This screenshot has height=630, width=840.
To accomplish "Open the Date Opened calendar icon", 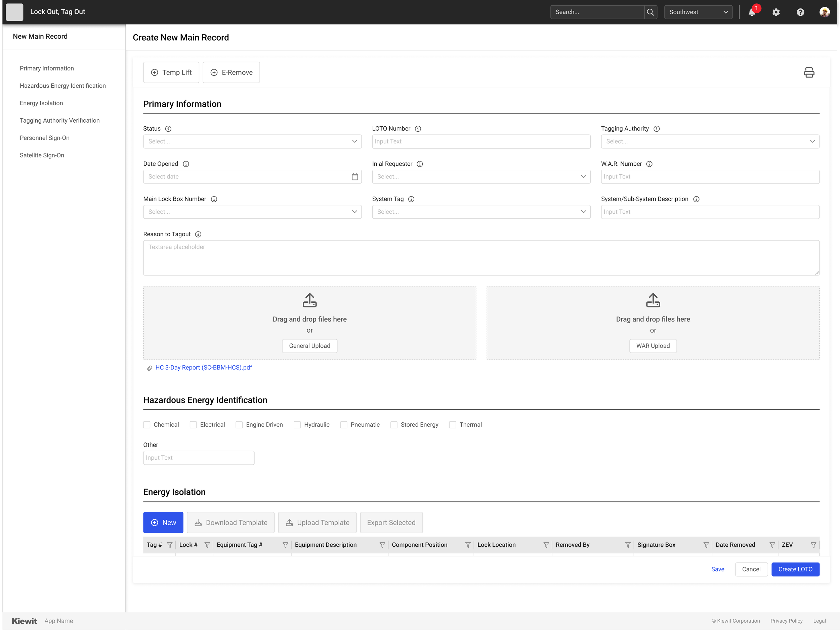I will [355, 177].
